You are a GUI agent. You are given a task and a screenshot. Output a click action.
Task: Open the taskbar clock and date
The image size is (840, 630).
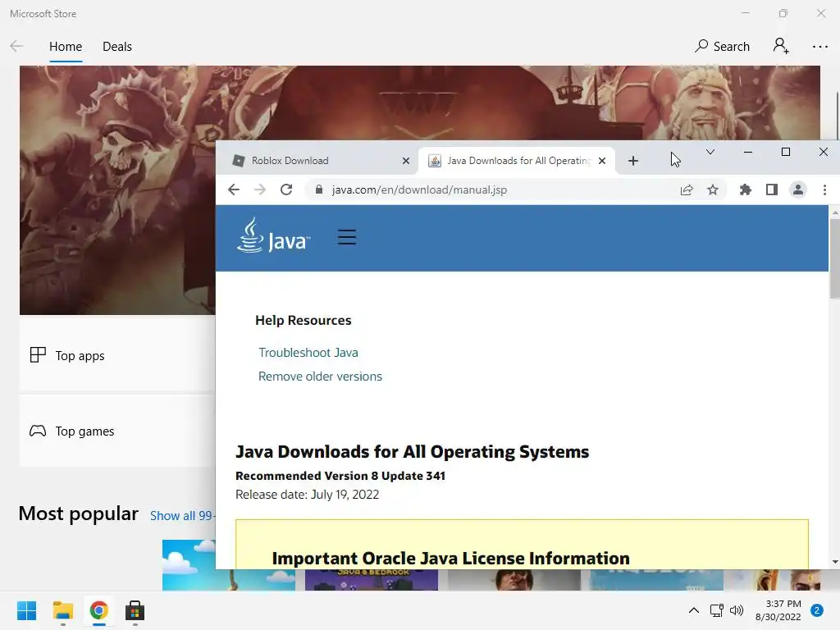[778, 610]
